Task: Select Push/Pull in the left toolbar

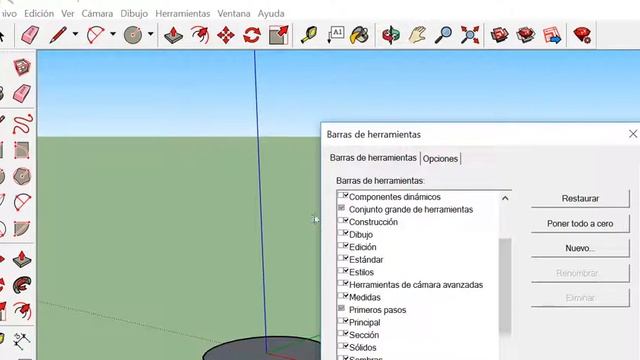Action: [22, 259]
